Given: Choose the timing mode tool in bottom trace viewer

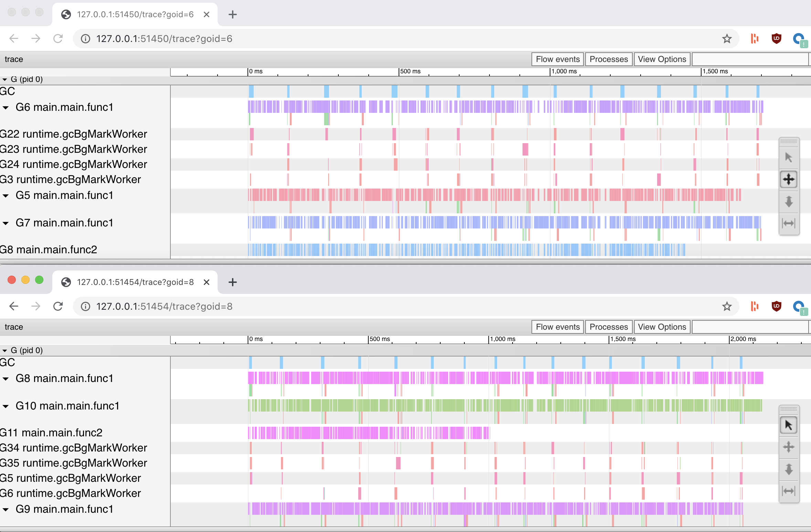Looking at the screenshot, I should coord(789,491).
